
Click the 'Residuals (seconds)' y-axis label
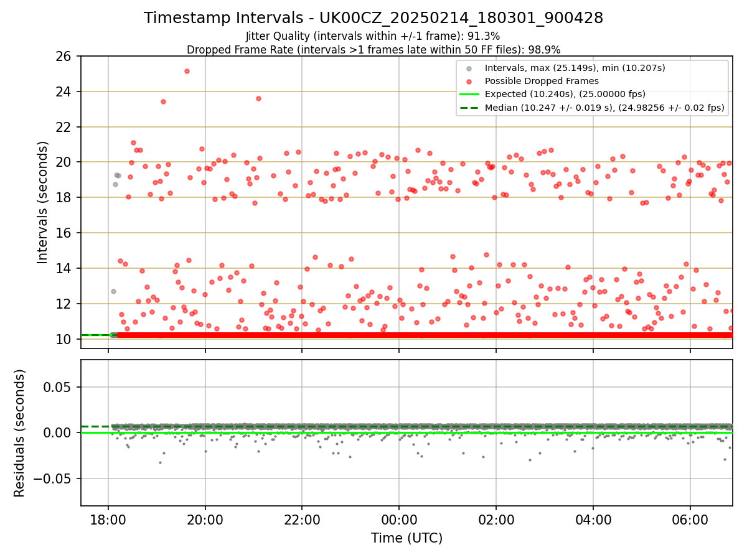coord(20,433)
